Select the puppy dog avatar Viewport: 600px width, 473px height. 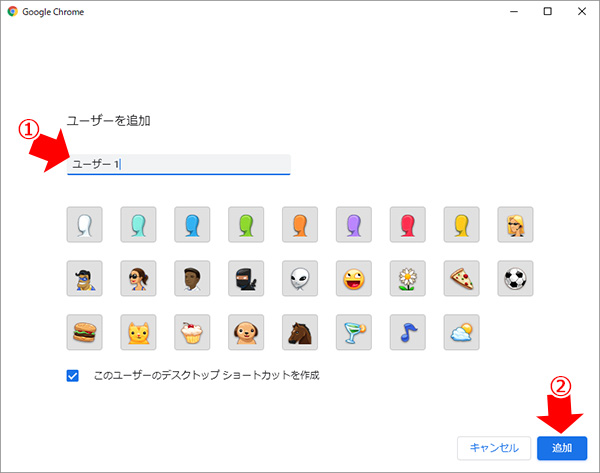point(246,329)
